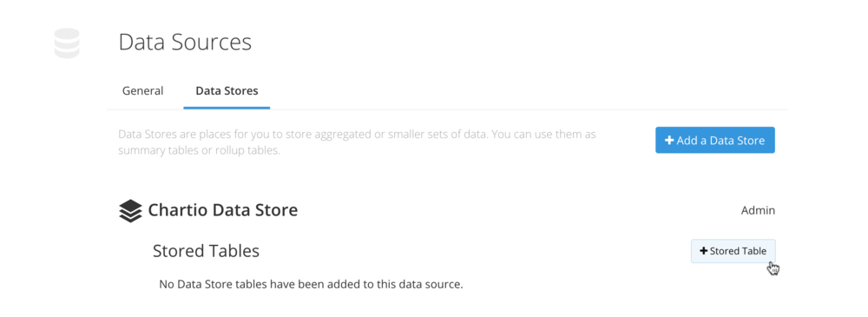Click the database stack icon beside Data Sources
The image size is (868, 317).
click(67, 43)
